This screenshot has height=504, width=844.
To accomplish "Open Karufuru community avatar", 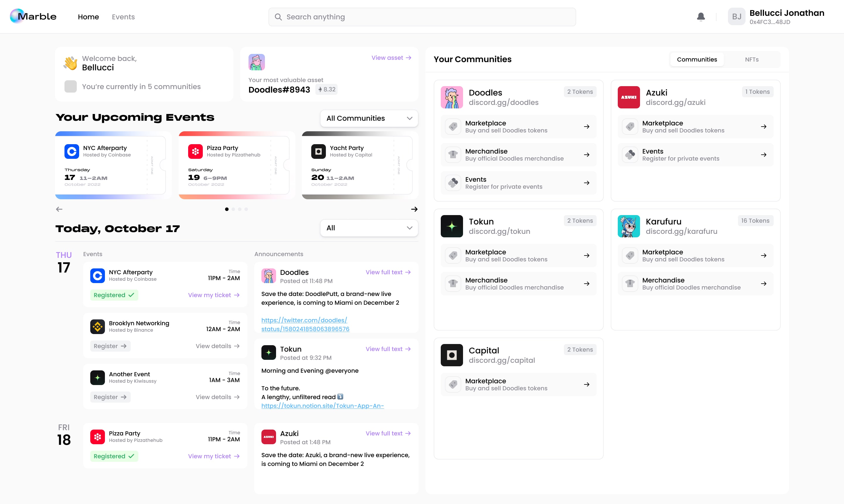I will coord(629,226).
